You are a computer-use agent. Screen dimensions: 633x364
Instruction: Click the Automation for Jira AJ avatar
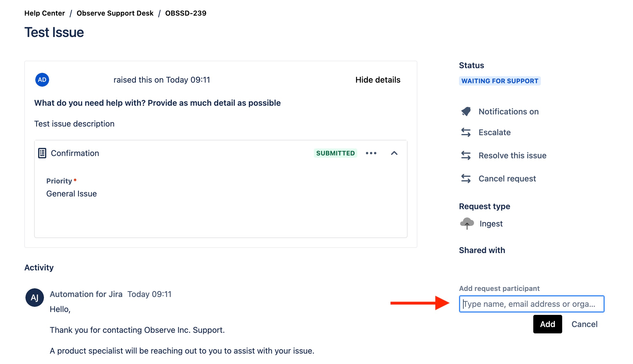tap(35, 298)
